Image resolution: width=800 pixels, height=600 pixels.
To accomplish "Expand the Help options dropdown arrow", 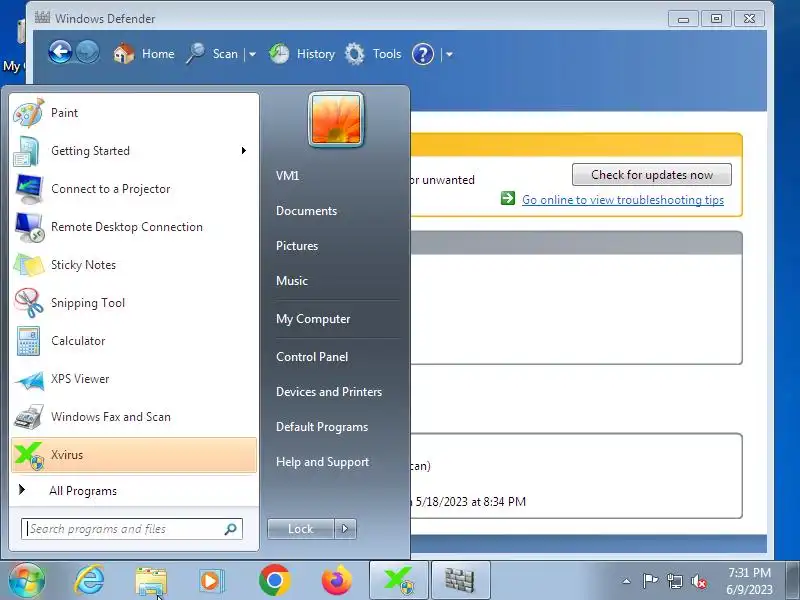I will tap(449, 54).
